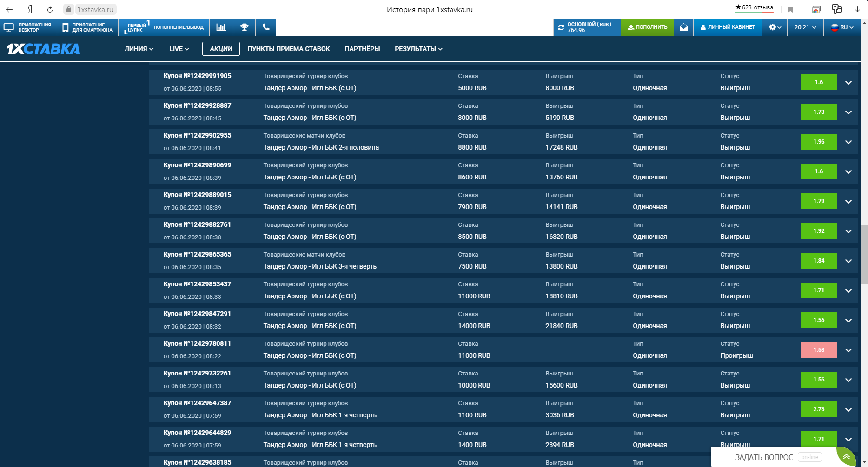Open the 20:21 time zone dropdown

[x=805, y=27]
